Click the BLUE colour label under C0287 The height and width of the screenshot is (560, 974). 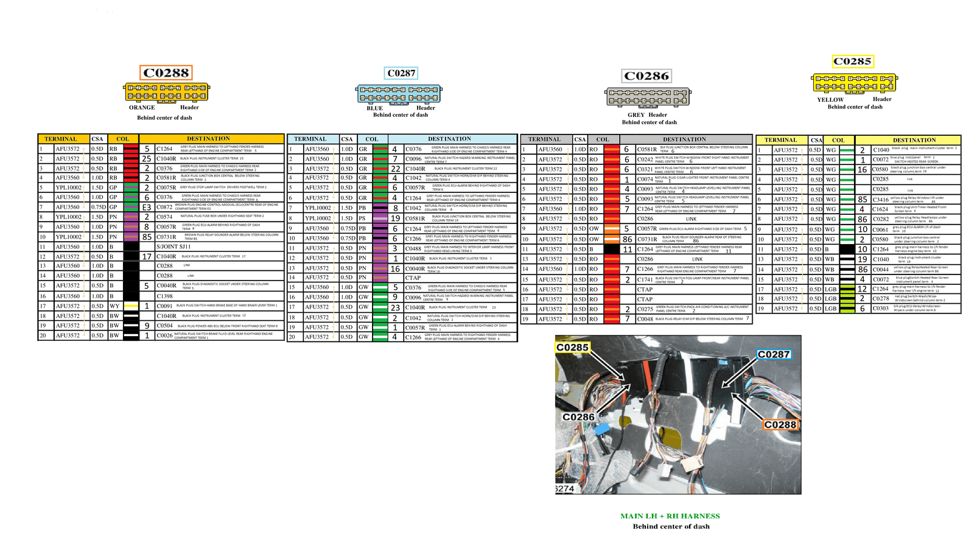[x=375, y=108]
